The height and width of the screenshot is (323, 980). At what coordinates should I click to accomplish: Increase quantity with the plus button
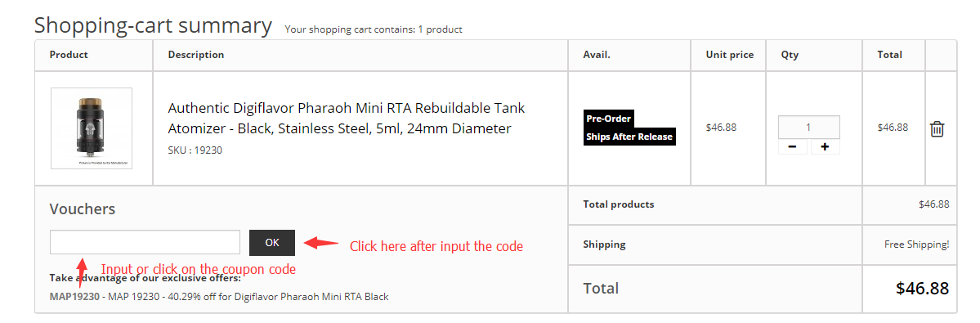825,147
